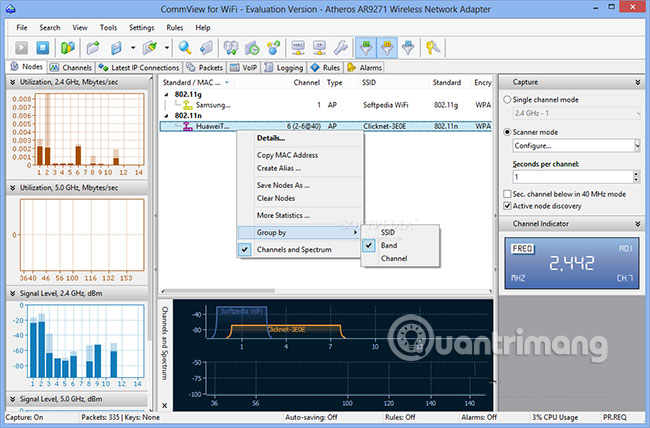Choose Copy MAC Address from context menu
This screenshot has width=650, height=428.
pyautogui.click(x=287, y=155)
